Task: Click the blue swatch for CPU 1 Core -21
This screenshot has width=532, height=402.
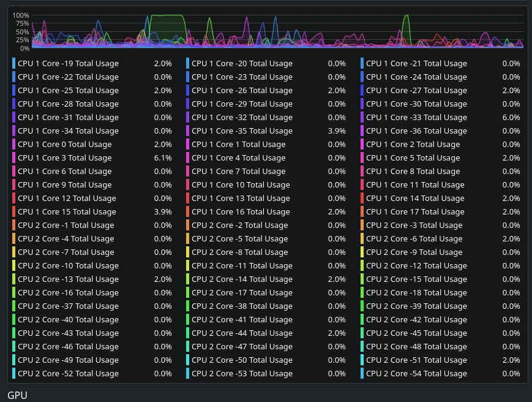Action: pyautogui.click(x=362, y=64)
